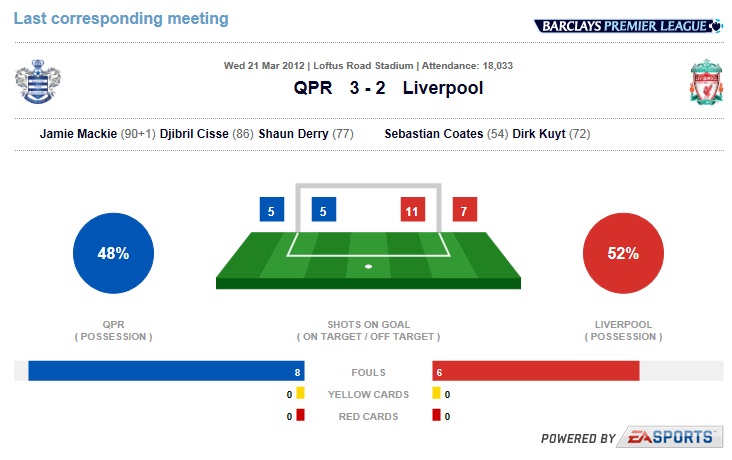This screenshot has width=732, height=460.
Task: Click scorer name Djibril Cisse
Action: tap(194, 134)
